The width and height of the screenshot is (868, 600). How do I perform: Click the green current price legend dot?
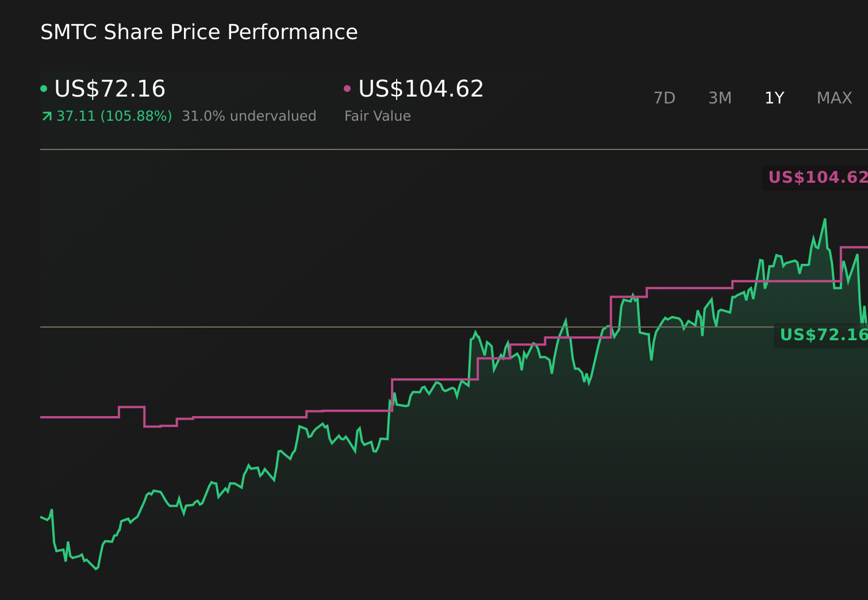coord(44,88)
